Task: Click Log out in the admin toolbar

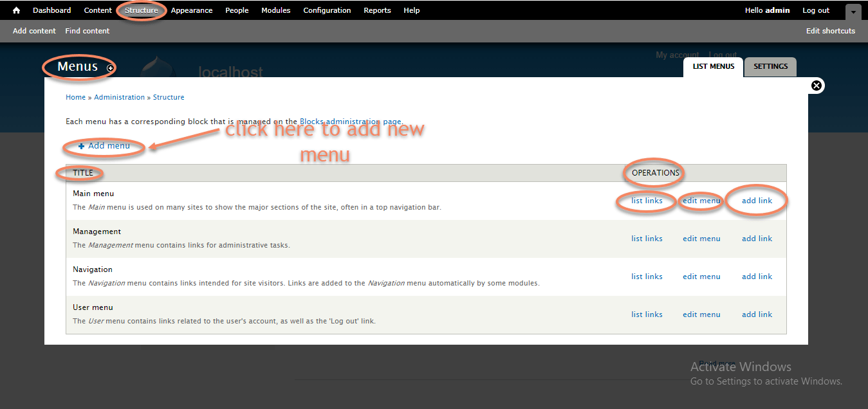Action: (816, 10)
